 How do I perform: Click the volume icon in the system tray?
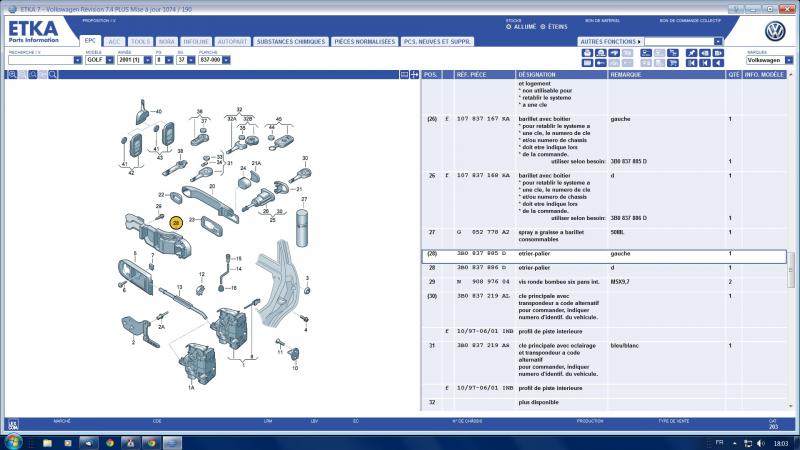(761, 443)
